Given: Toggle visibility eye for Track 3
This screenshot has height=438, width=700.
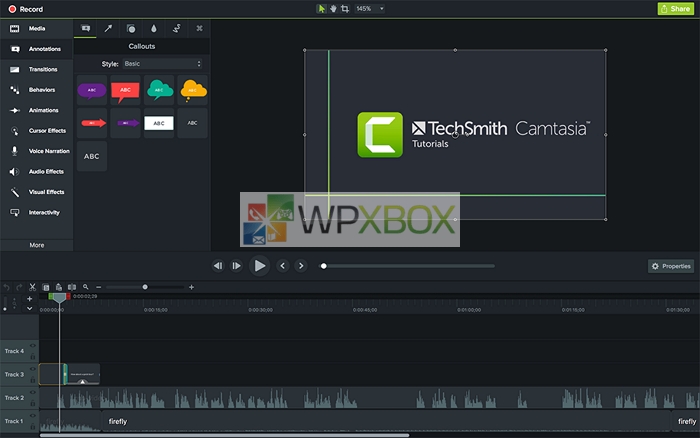Looking at the screenshot, I should (x=33, y=369).
